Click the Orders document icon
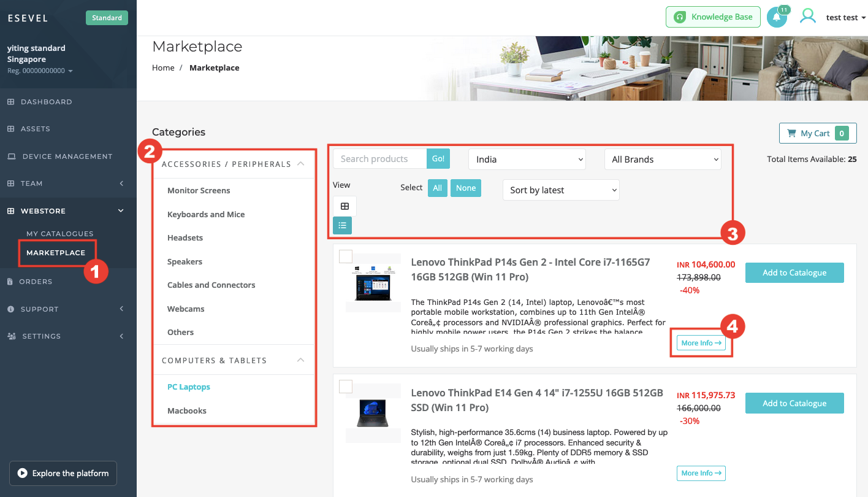This screenshot has width=868, height=497. click(10, 282)
